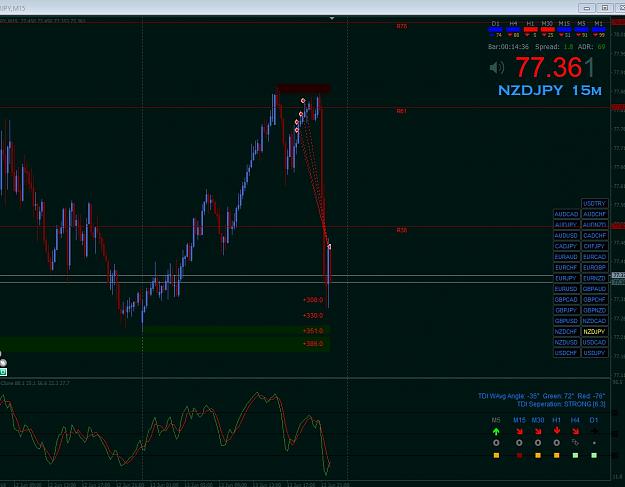Viewport: 625px width, 487px height.
Task: Switch chart to AUDUSD symbol
Action: pyautogui.click(x=566, y=236)
